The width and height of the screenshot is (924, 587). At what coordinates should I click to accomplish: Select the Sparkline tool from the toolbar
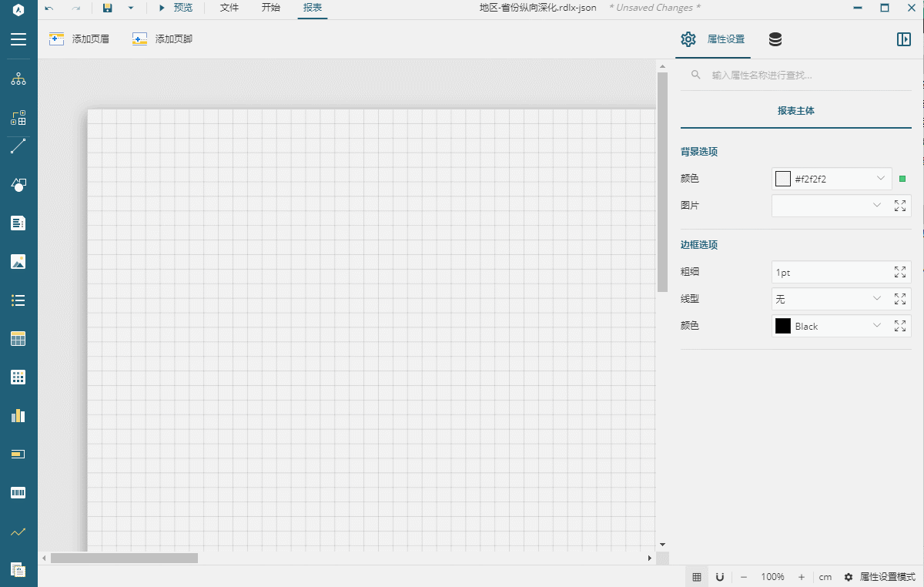click(18, 532)
